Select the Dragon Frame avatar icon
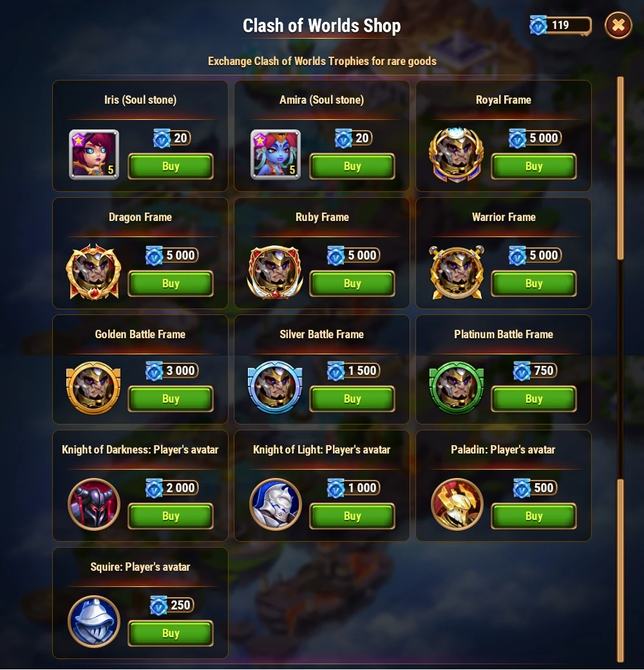Viewport: 644px width, 670px height. pyautogui.click(x=93, y=272)
